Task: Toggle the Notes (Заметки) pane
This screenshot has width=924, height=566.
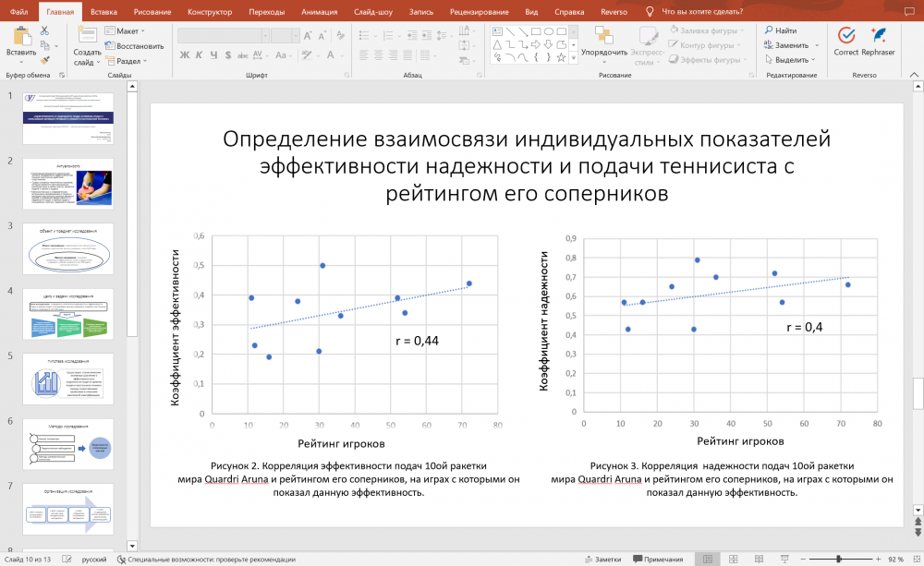Action: [x=602, y=560]
